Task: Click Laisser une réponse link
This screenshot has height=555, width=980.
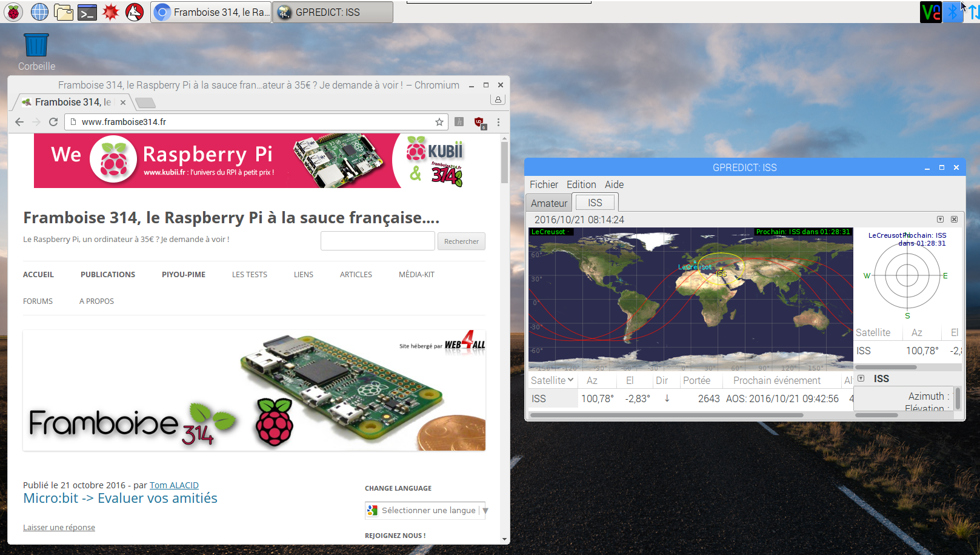Action: [x=59, y=528]
